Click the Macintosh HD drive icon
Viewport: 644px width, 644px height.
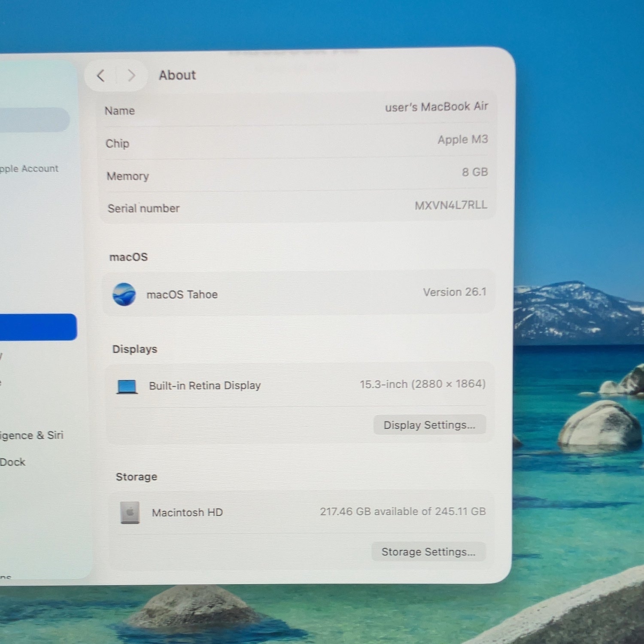[130, 513]
